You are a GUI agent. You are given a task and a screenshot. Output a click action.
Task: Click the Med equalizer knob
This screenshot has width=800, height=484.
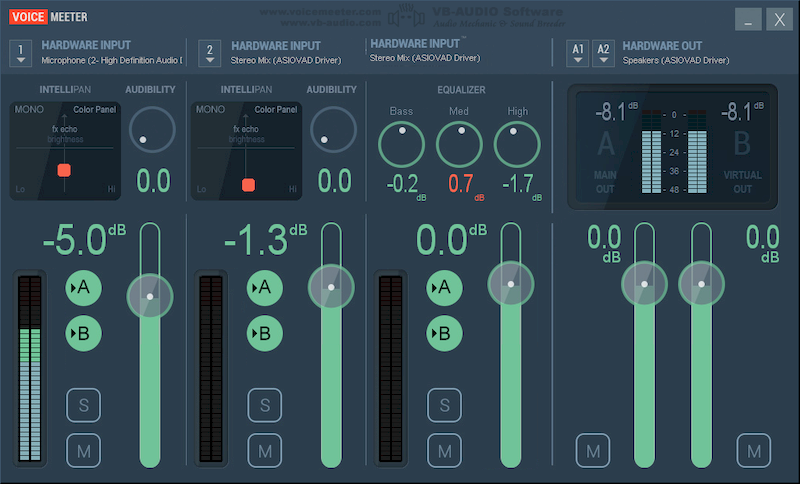[x=459, y=145]
